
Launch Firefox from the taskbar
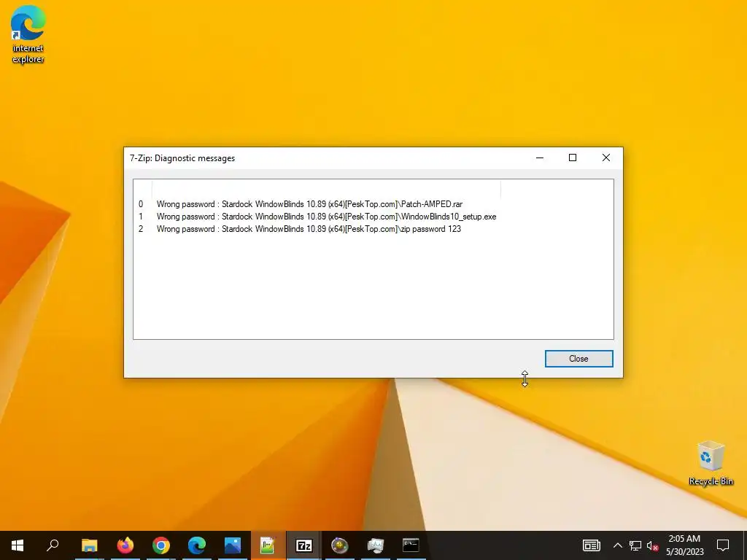(x=125, y=545)
